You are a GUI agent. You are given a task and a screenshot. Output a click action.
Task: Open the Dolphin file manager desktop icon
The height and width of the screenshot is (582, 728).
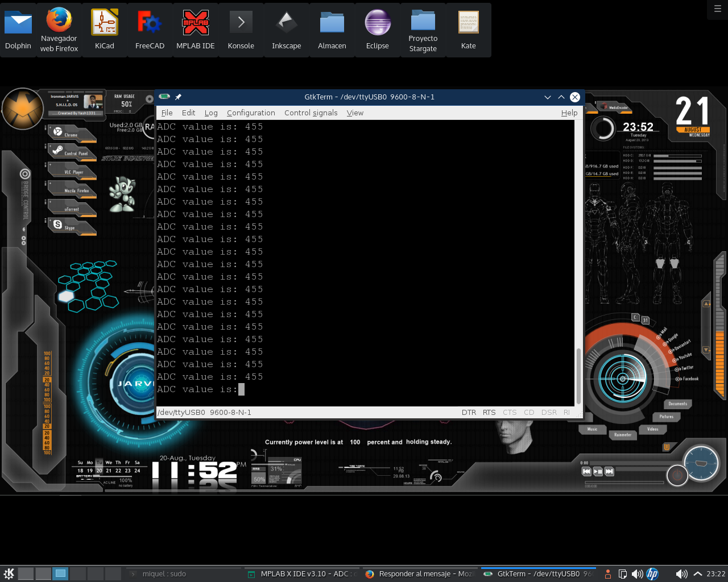18,30
